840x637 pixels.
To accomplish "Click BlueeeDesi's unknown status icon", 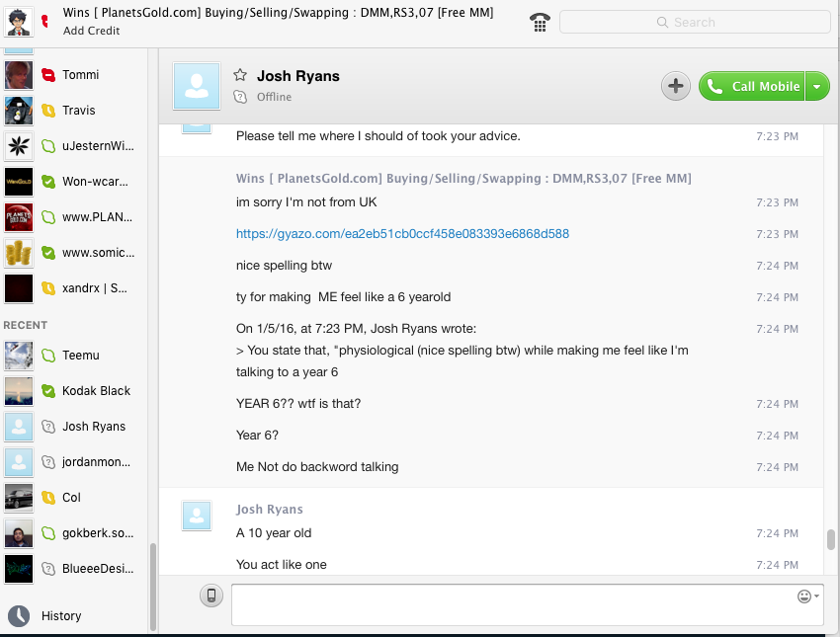I will tap(48, 569).
